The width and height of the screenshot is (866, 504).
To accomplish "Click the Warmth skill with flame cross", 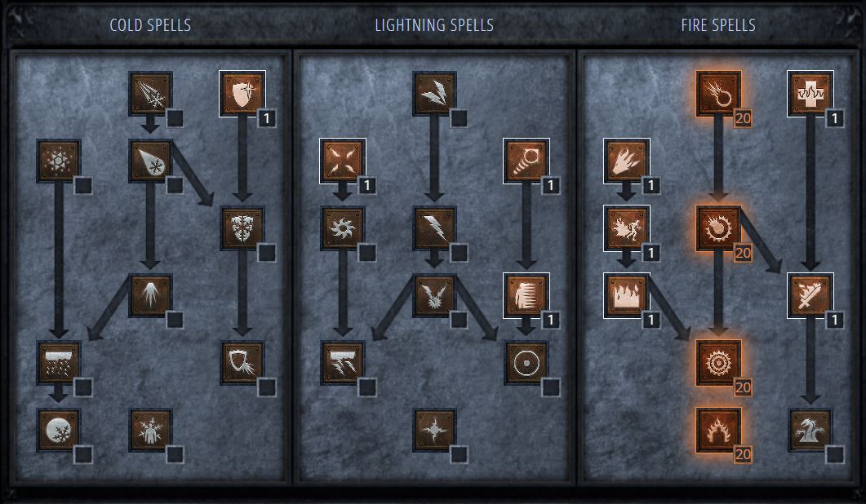I will pyautogui.click(x=810, y=93).
